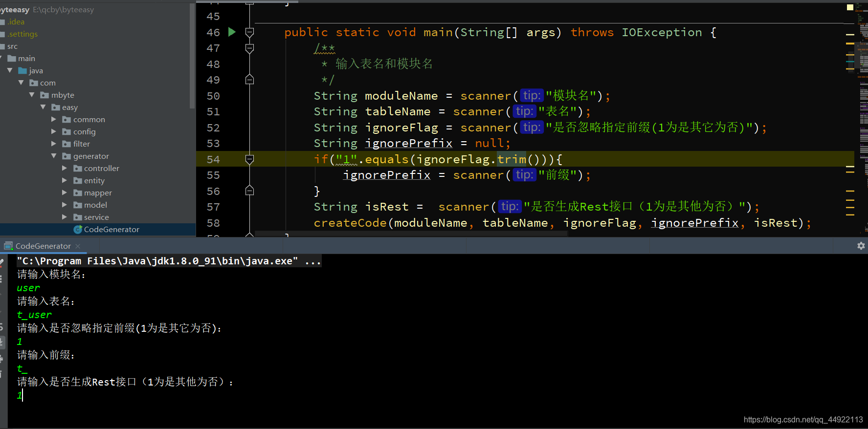Collapse the generator package arrow
This screenshot has height=429, width=868.
coord(54,156)
